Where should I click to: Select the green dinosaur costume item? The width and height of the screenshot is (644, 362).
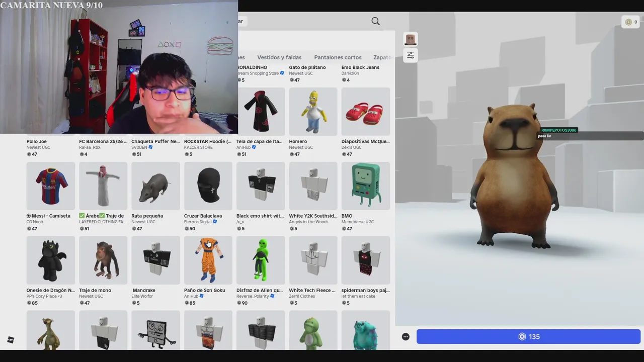[x=313, y=330]
